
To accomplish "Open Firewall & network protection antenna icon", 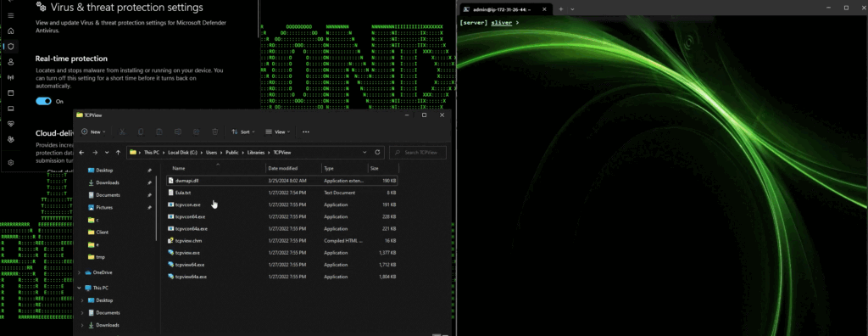I will point(10,77).
